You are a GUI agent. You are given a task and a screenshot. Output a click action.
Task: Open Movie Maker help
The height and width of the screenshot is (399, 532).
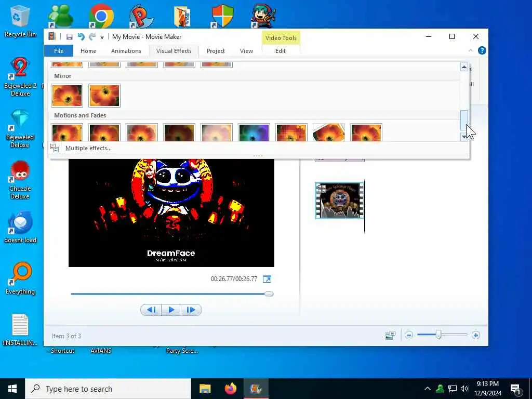[482, 50]
